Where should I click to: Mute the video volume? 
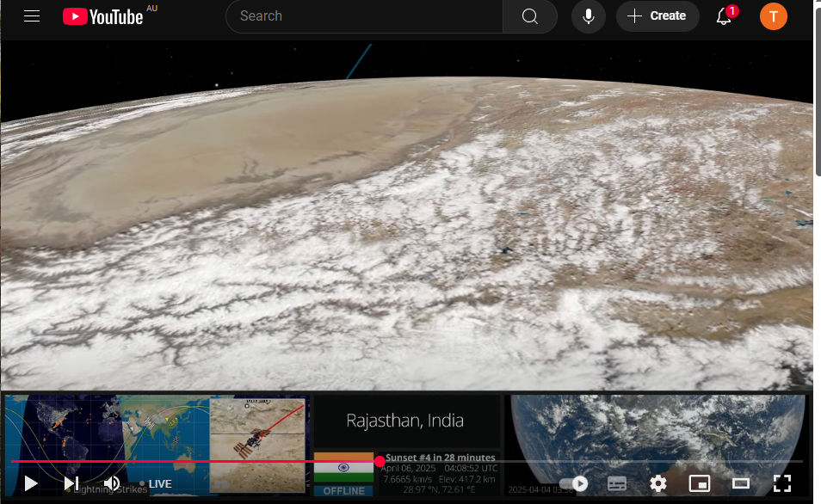pos(112,483)
